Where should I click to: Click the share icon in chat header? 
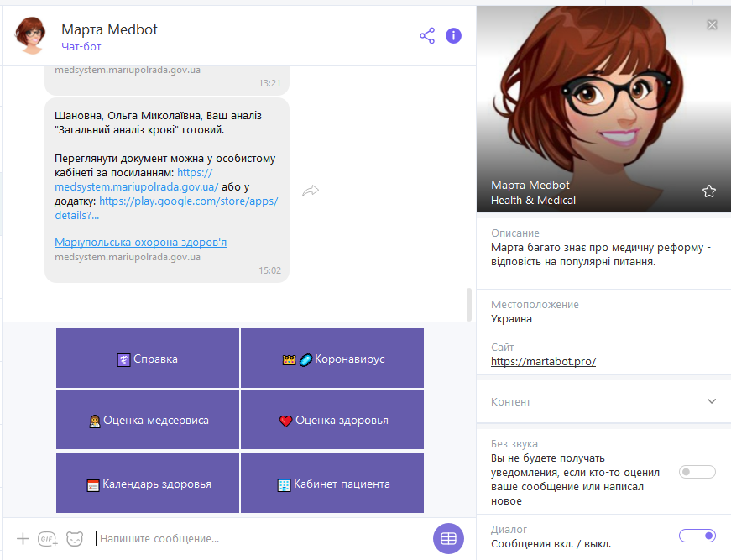[x=427, y=35]
